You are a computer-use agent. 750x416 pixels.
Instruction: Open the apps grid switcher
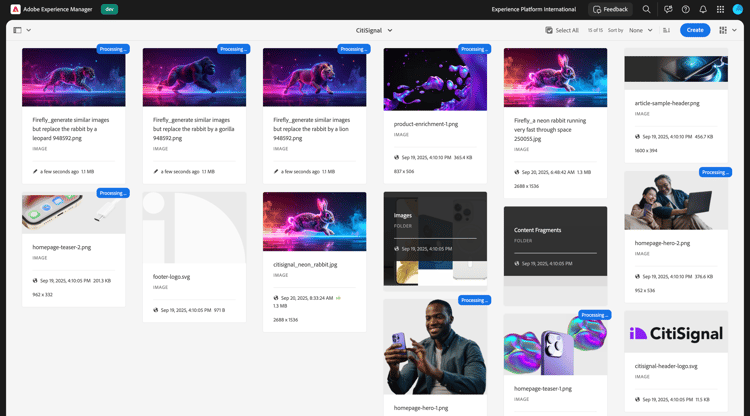point(720,9)
